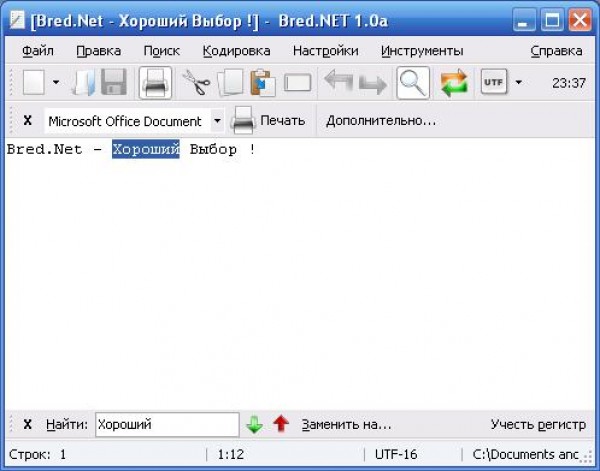The width and height of the screenshot is (600, 471).
Task: Click the application icon in title bar
Action: pyautogui.click(x=17, y=20)
